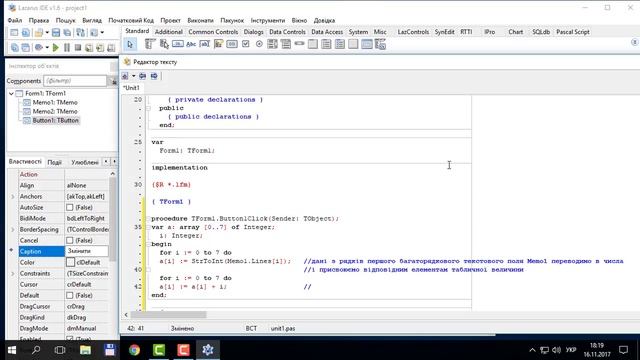Screen dimensions: 640x360
Task: Save the current unit
Action: tap(56, 33)
